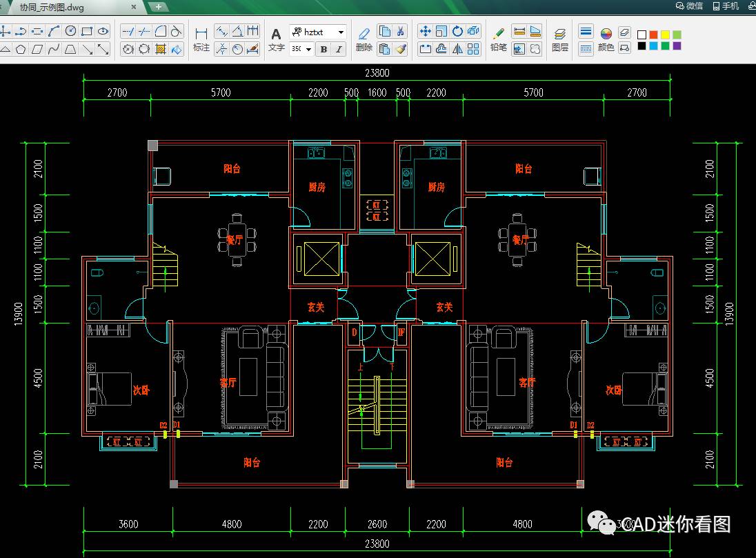This screenshot has width=756, height=558.
Task: Select the offset tool
Action: click(441, 49)
